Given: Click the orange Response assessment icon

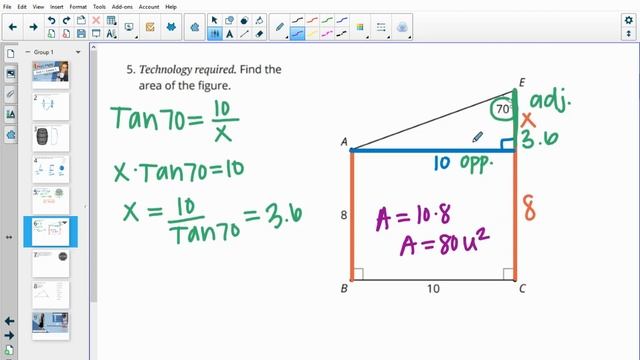Looking at the screenshot, I should click(150, 27).
